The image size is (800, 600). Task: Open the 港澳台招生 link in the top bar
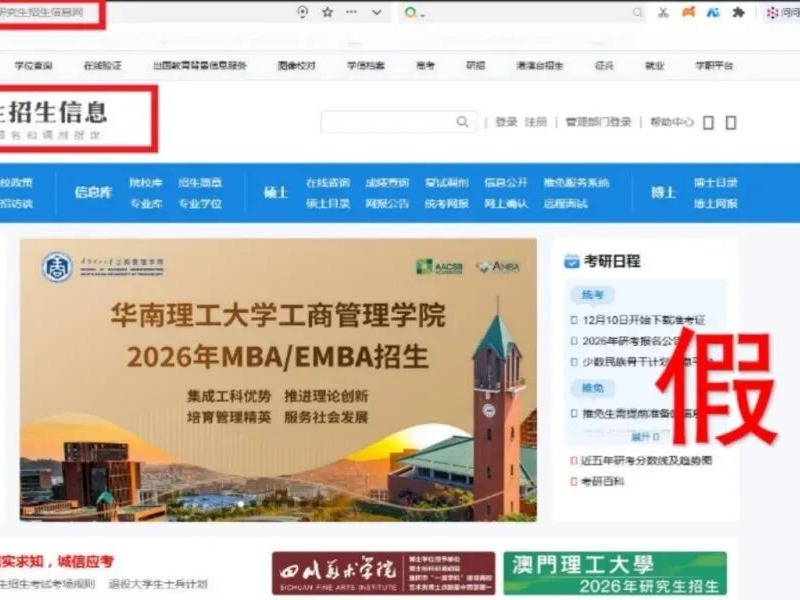pos(540,65)
